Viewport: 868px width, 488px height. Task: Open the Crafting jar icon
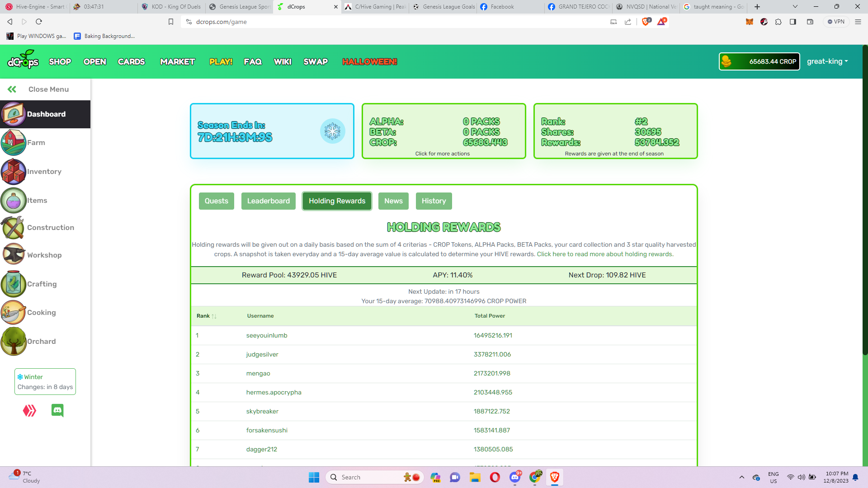[13, 284]
